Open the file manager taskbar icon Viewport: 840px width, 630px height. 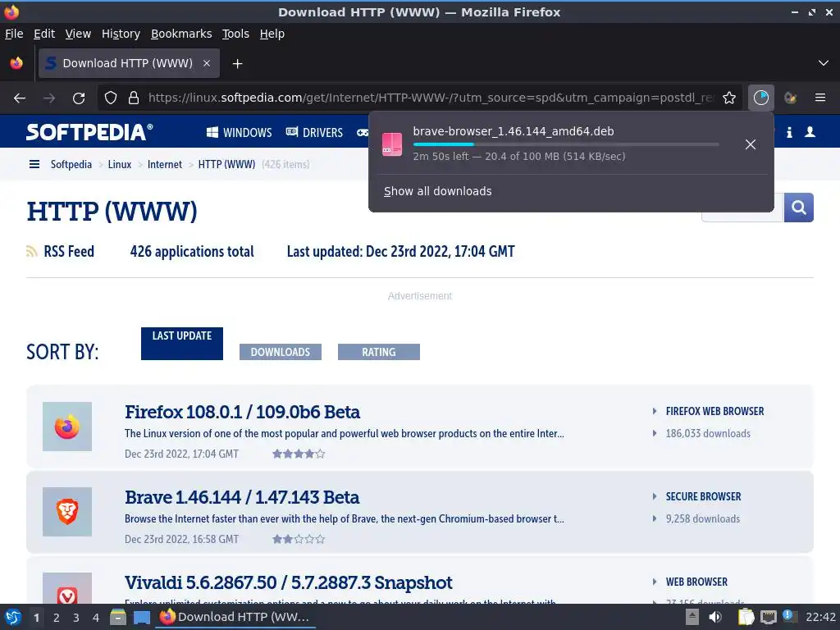(118, 617)
